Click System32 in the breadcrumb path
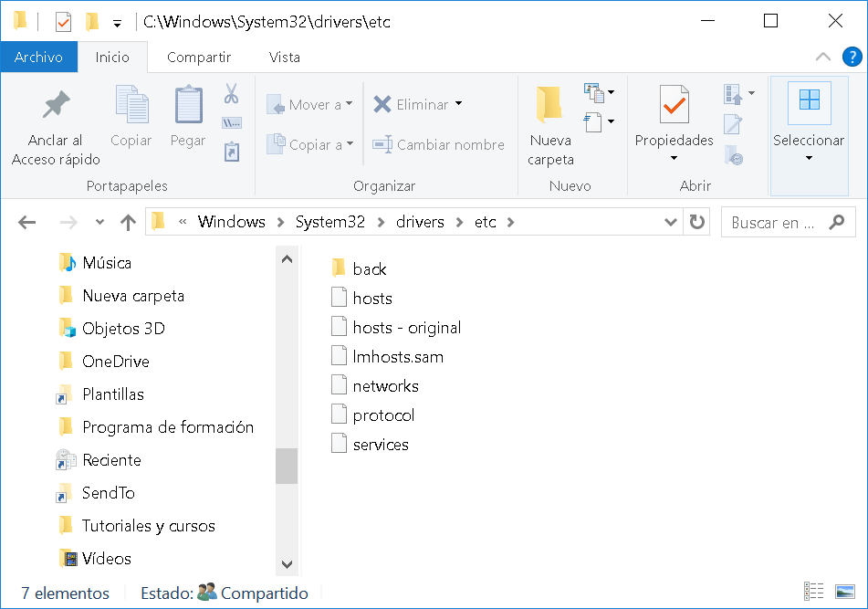 [x=329, y=222]
